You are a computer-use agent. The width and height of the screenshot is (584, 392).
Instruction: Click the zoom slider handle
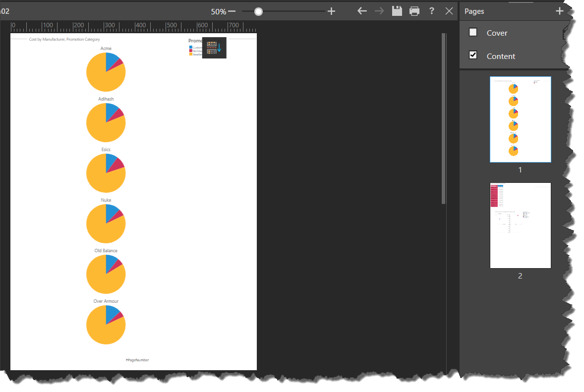[258, 11]
